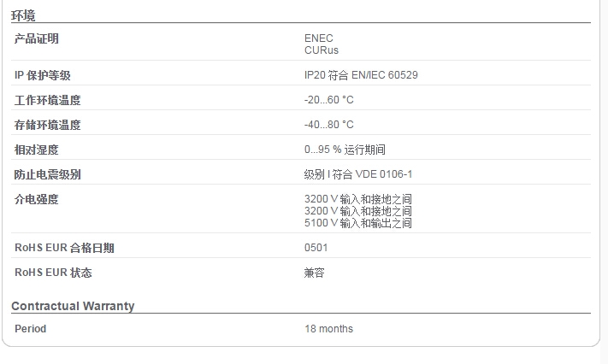Select the 产品证明 row label

[37, 38]
